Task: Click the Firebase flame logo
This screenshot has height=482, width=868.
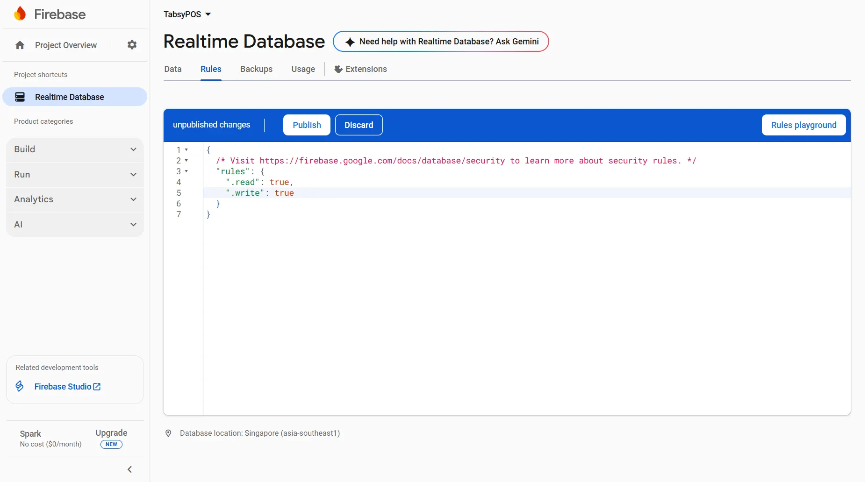Action: coord(20,14)
